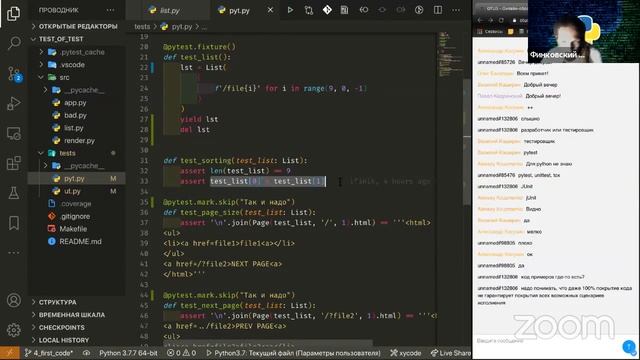
Task: Reload the browser page in Zoom share
Action: pyautogui.click(x=501, y=20)
